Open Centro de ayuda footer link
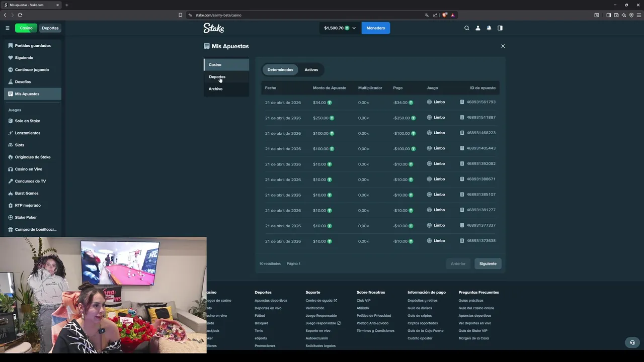644x362 pixels. 321,301
